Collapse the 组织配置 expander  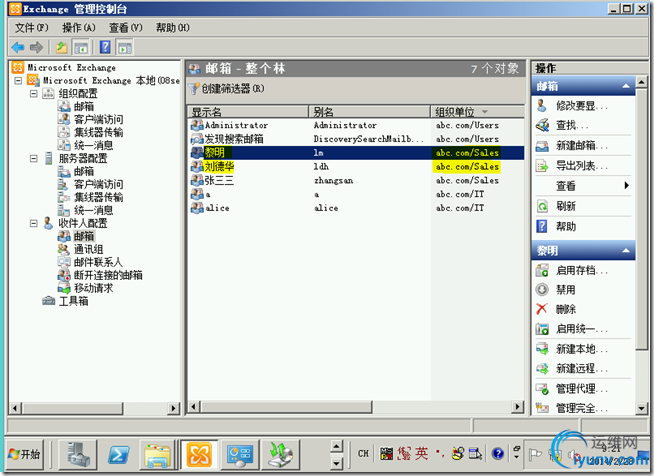click(33, 93)
